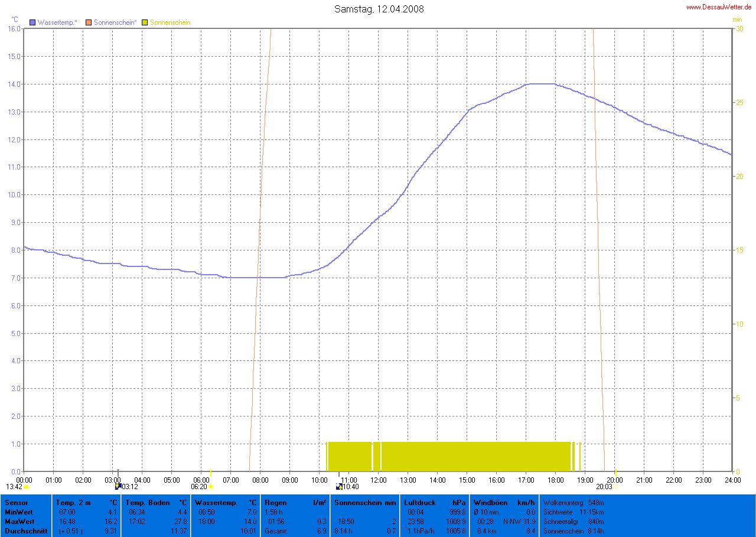Screen dimensions: 756x537
Task: Select the Temp. 2 m table header
Action: pyautogui.click(x=73, y=502)
